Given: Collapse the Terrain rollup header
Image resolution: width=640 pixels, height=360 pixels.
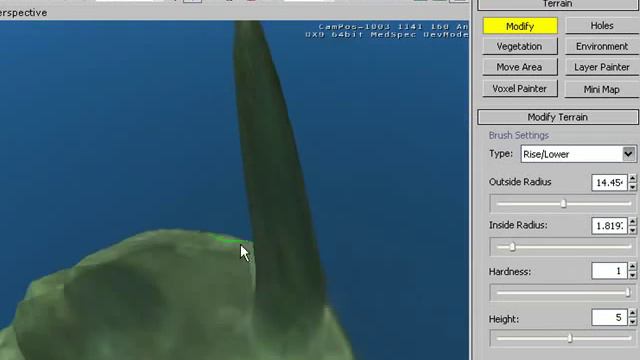Looking at the screenshot, I should coord(558,4).
